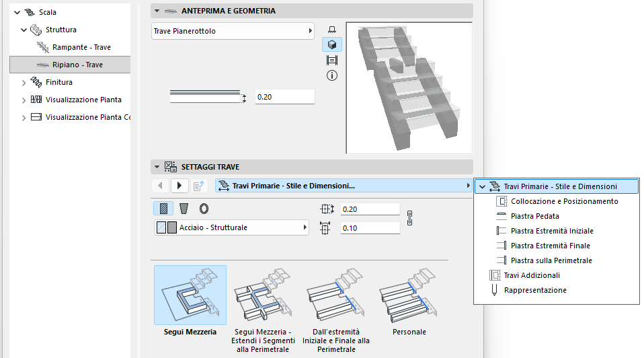Click the stair 3D preview image

(x=409, y=88)
